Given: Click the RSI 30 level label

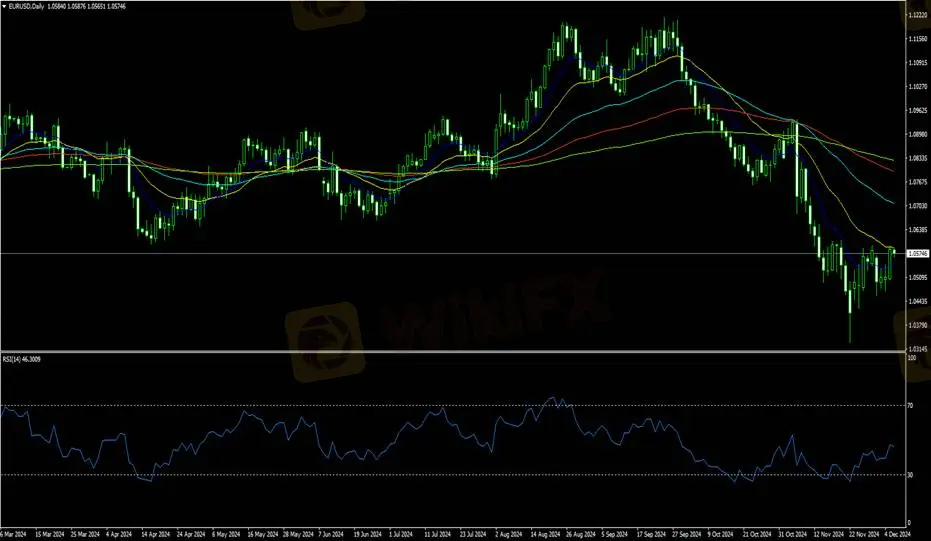Looking at the screenshot, I should (x=911, y=474).
